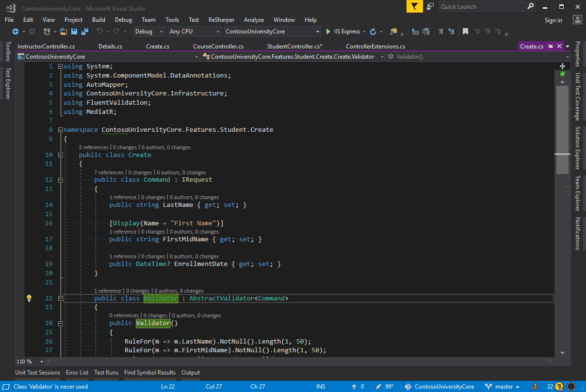
Task: Open the Find Symbol Results tab
Action: pyautogui.click(x=150, y=373)
